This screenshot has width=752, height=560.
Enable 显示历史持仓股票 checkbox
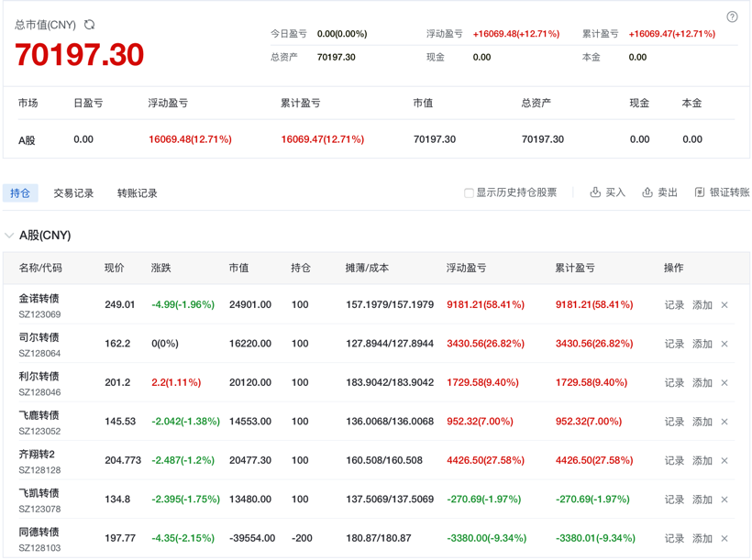(469, 193)
